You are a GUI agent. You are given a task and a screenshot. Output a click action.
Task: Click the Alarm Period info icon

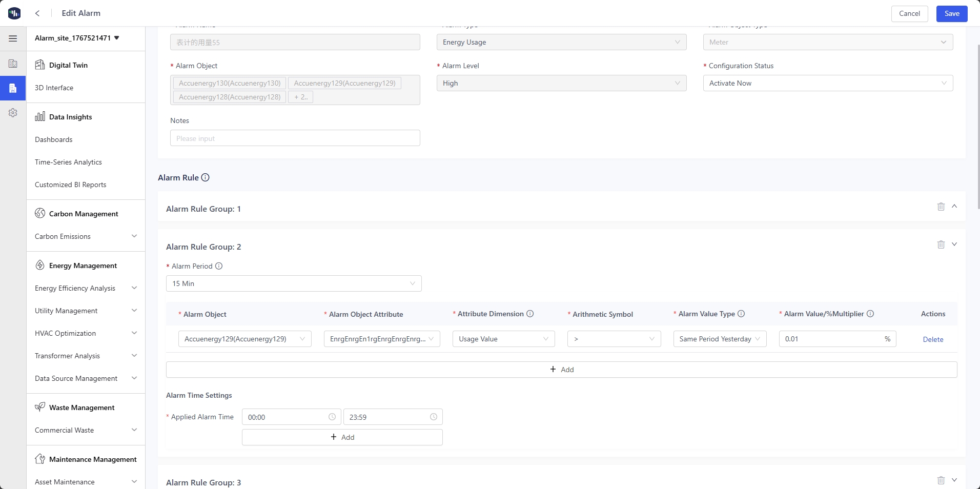click(x=219, y=266)
